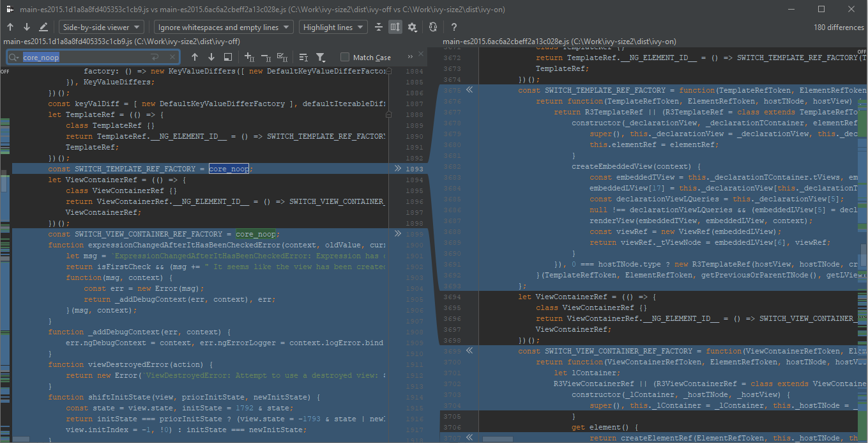Click the swap sides icon in the toolbar
The height and width of the screenshot is (443, 868).
point(433,27)
